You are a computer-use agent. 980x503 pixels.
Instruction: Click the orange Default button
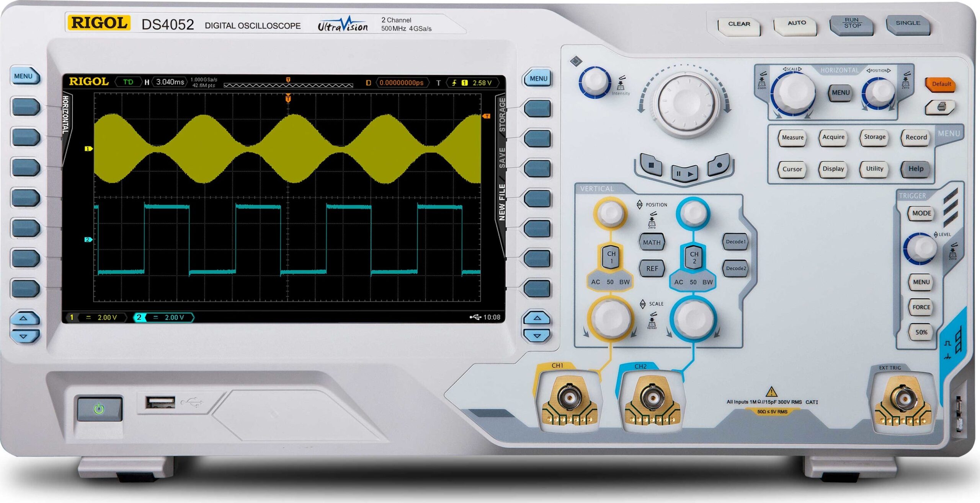(941, 84)
